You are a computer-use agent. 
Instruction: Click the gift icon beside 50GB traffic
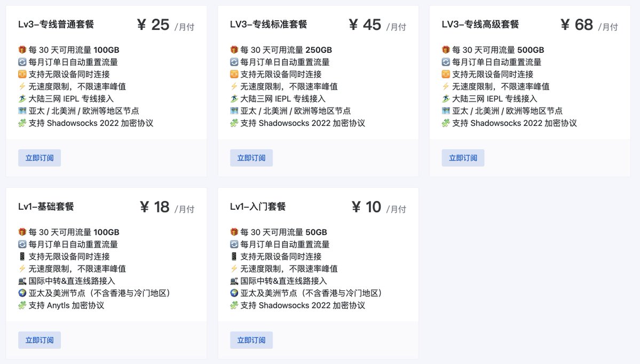click(x=234, y=232)
